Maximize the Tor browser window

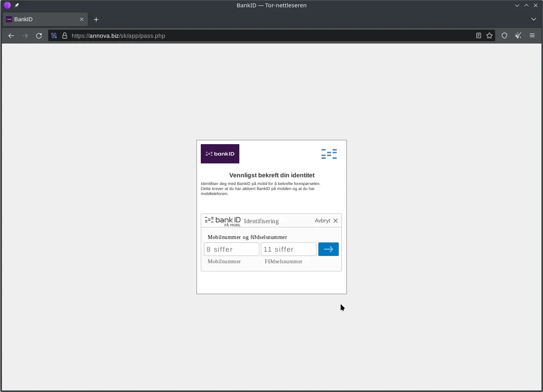[x=526, y=5]
